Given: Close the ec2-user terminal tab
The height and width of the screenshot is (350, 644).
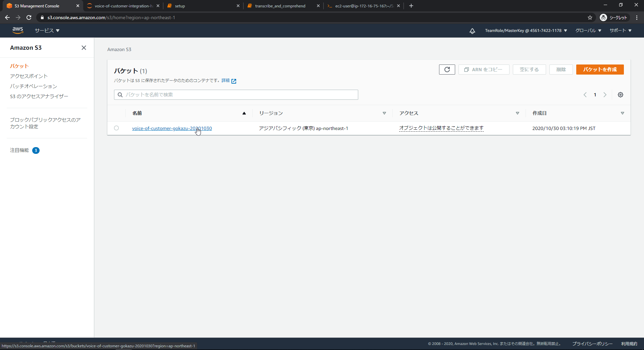Looking at the screenshot, I should [x=398, y=6].
